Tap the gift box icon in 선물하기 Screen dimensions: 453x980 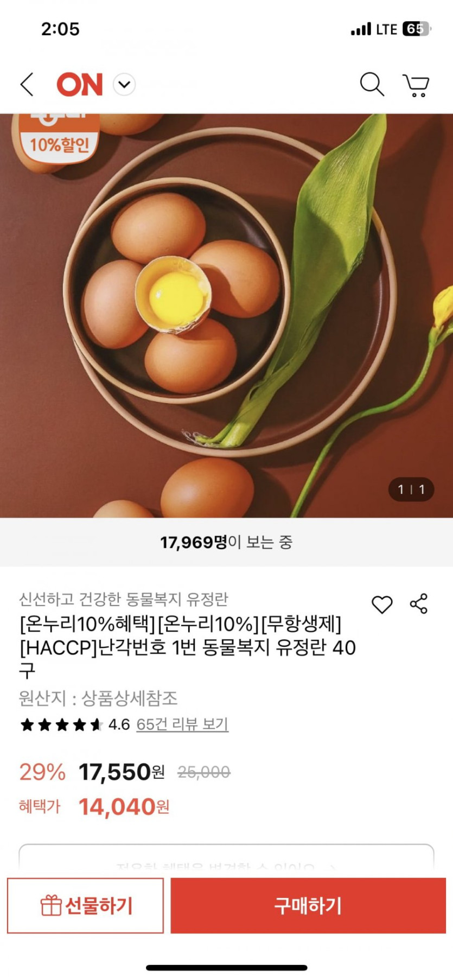(51, 905)
